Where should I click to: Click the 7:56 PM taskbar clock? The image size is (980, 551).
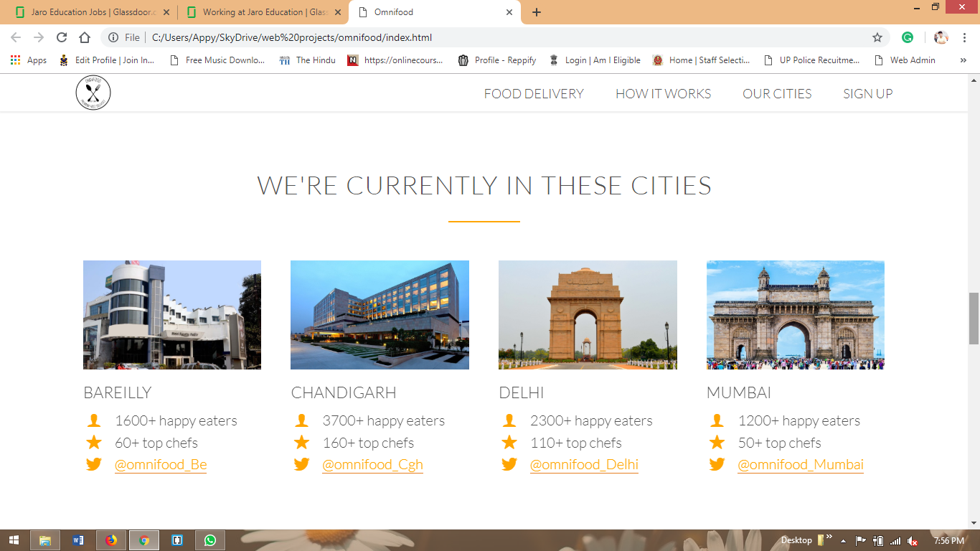coord(949,541)
